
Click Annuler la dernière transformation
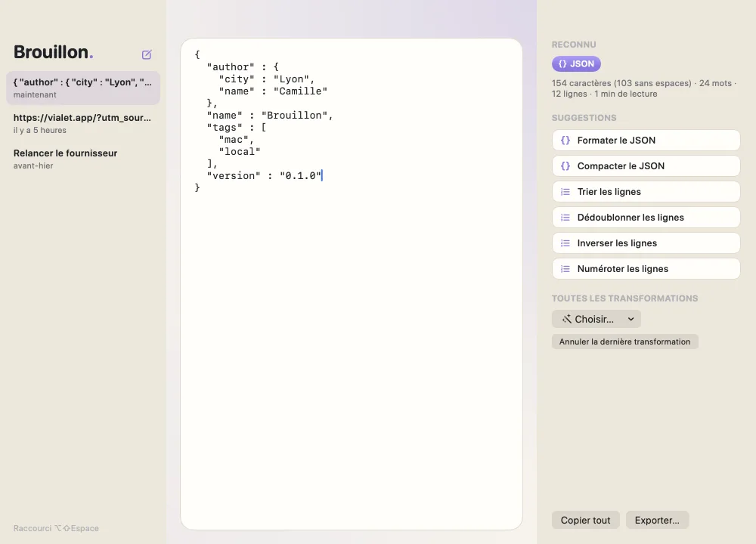[625, 342]
